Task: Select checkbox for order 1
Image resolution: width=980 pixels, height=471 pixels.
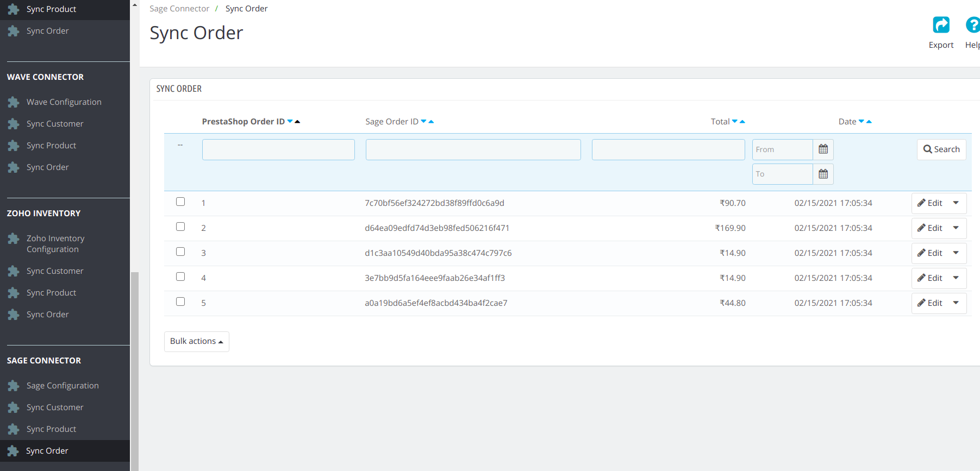Action: pyautogui.click(x=180, y=202)
